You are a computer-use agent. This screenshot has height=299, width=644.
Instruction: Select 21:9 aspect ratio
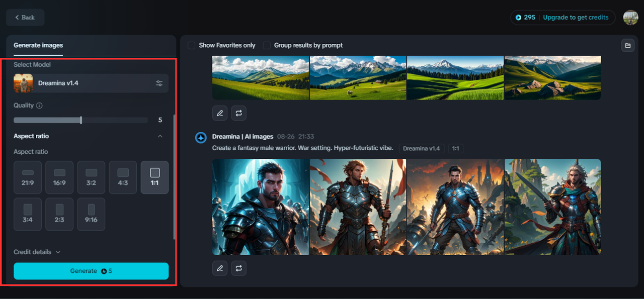[28, 177]
